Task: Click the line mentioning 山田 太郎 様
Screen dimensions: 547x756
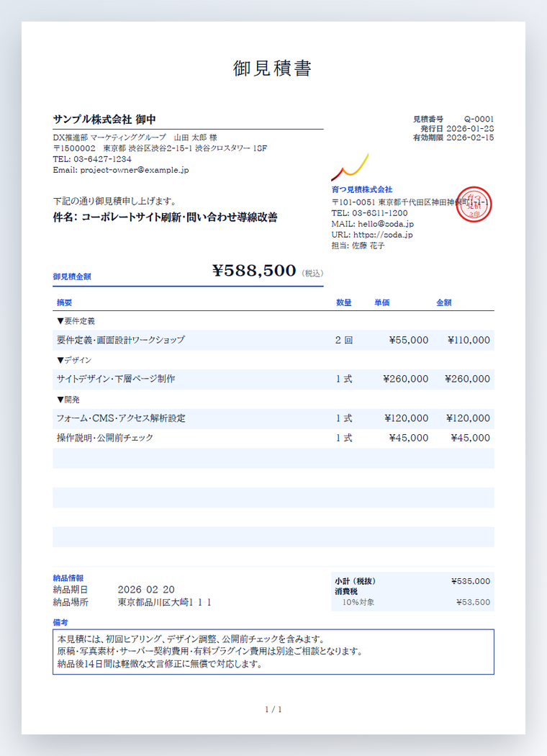Action: click(x=135, y=138)
